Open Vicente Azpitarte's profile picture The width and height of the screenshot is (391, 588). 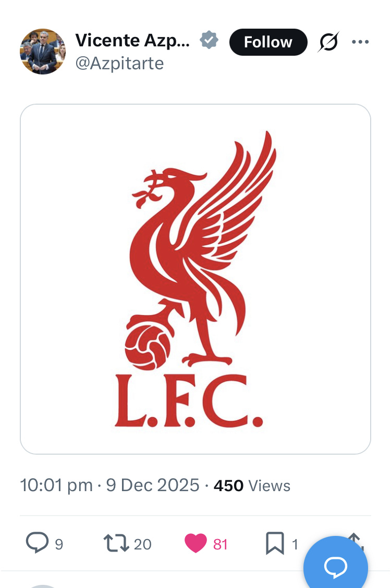[x=43, y=52]
